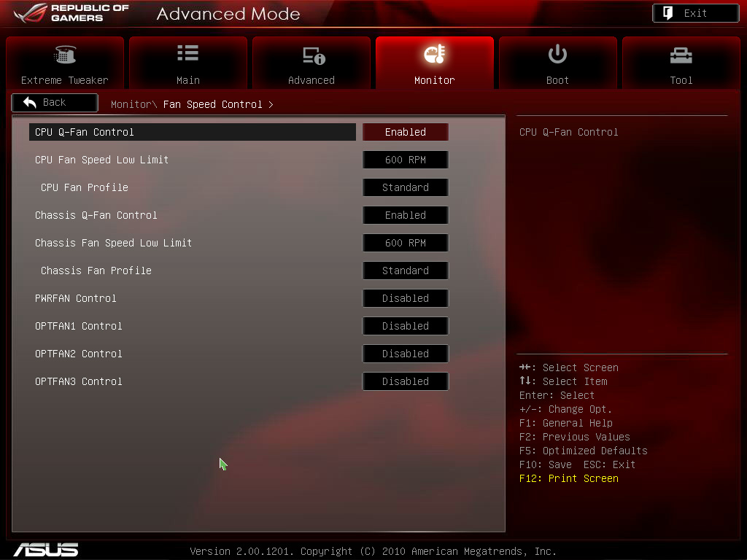Open CPU Fan Profile Standard dropdown
Image resolution: width=747 pixels, height=560 pixels.
click(405, 187)
